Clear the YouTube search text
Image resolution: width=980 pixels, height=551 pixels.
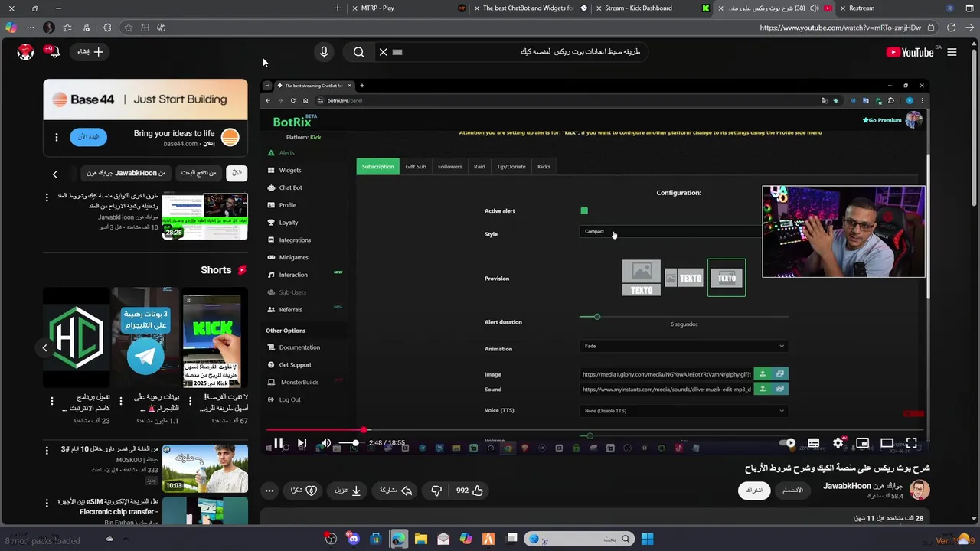click(x=383, y=52)
